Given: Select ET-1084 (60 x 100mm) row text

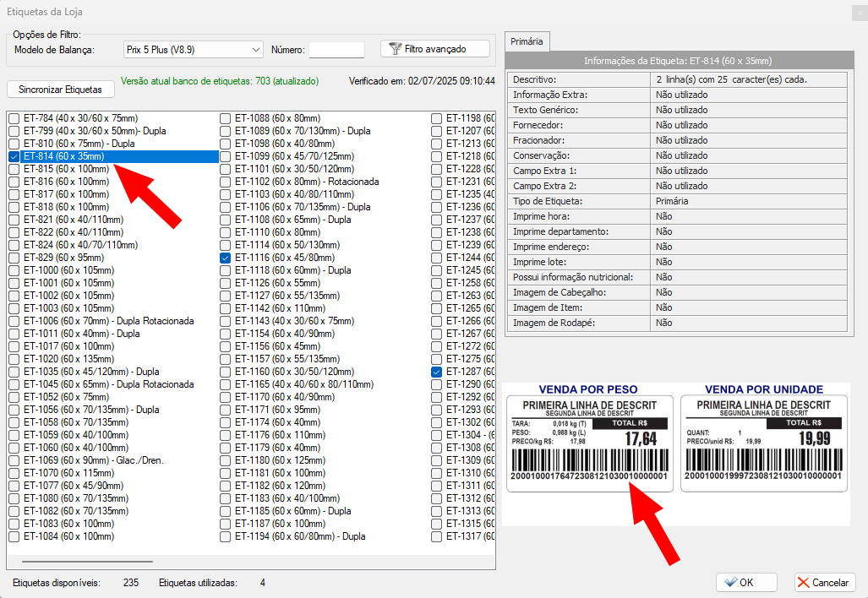Looking at the screenshot, I should click(68, 536).
